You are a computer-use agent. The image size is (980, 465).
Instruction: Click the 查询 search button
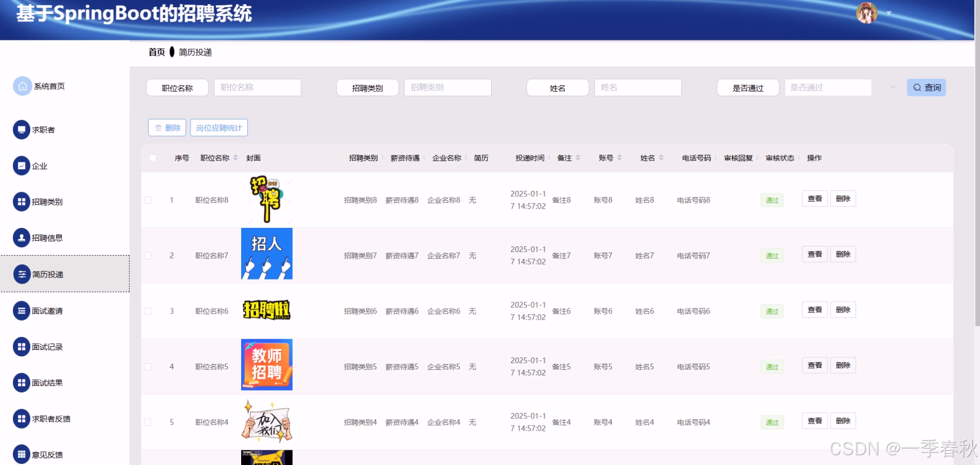click(926, 88)
